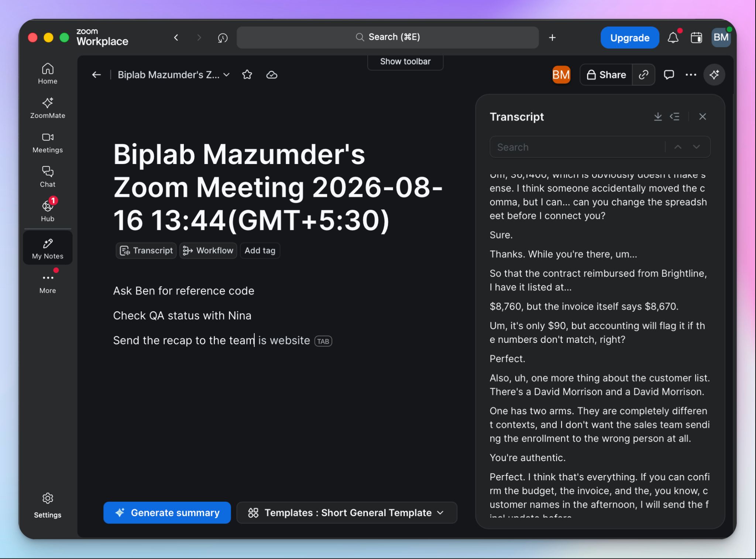Navigate forward with the top-bar chevron

pos(199,37)
